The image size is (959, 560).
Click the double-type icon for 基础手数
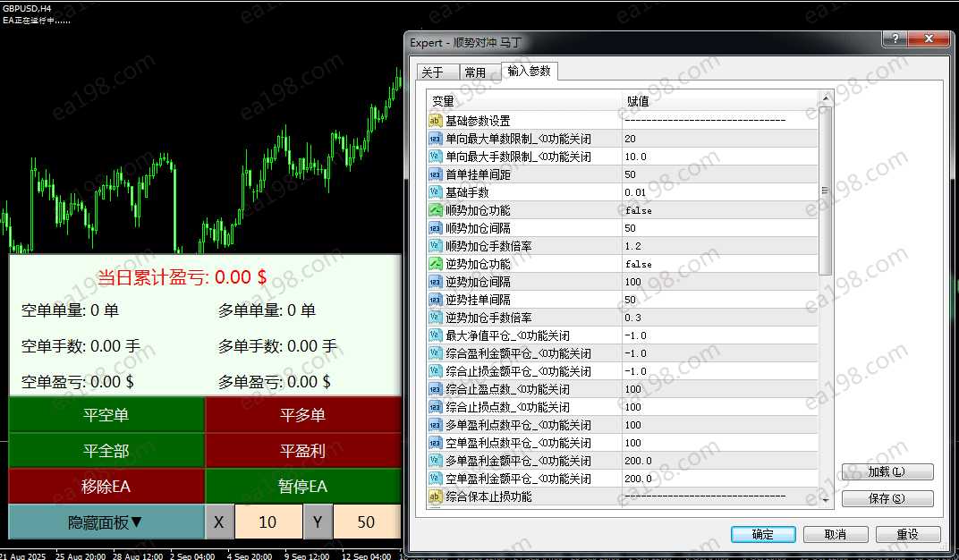point(436,192)
